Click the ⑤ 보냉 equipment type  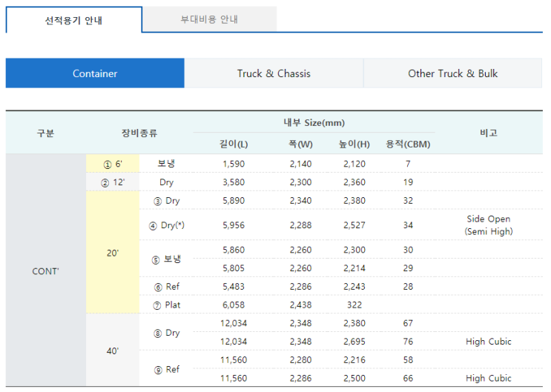pos(167,259)
